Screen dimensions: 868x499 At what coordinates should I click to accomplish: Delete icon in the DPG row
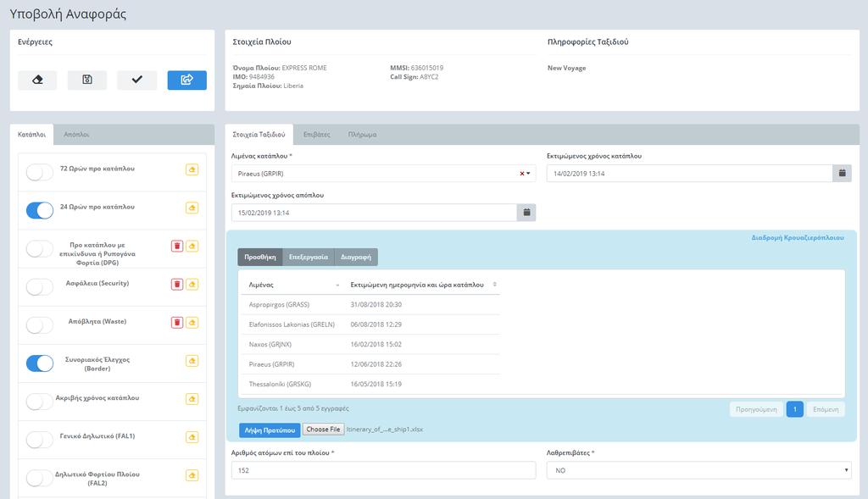pos(177,246)
